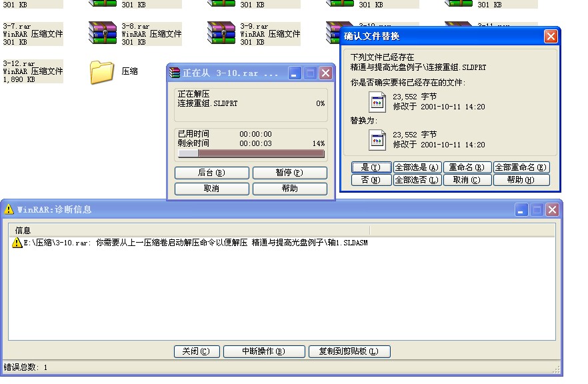Select the 3-10.rar error message text

[195, 243]
